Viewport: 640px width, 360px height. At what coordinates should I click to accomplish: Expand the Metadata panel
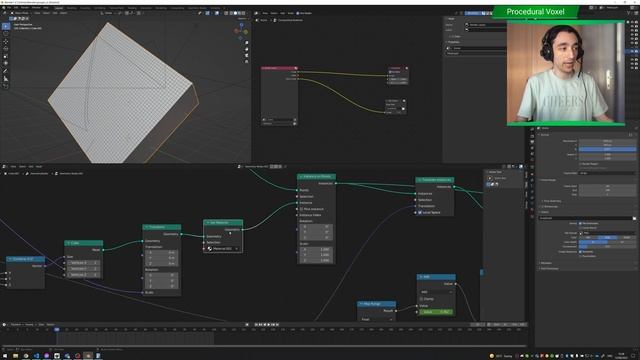click(546, 263)
